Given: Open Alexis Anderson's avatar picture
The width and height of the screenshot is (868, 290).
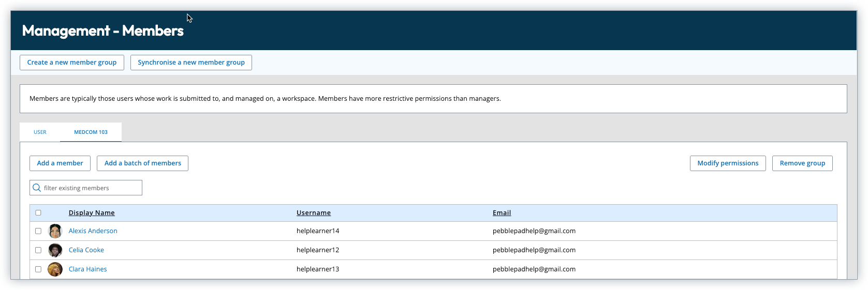Looking at the screenshot, I should point(55,231).
